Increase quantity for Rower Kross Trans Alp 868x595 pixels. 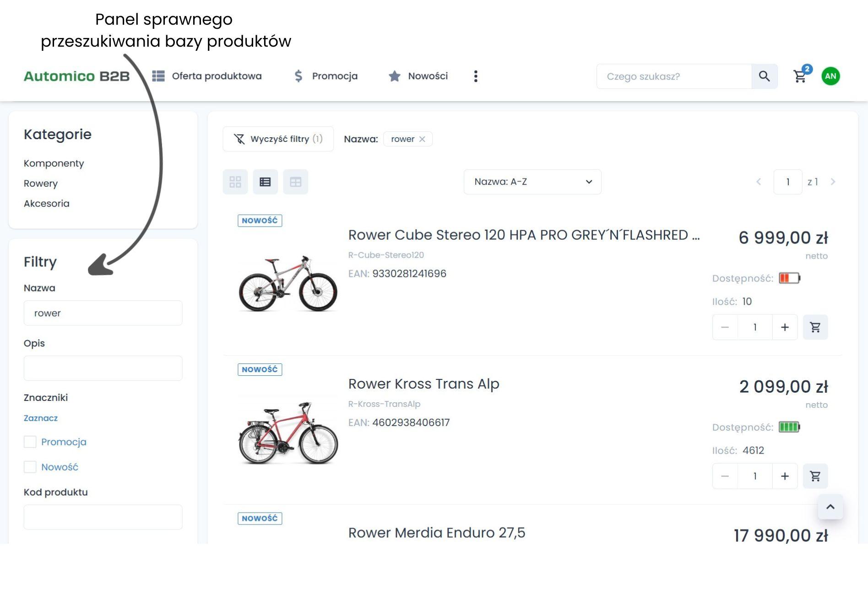(785, 476)
